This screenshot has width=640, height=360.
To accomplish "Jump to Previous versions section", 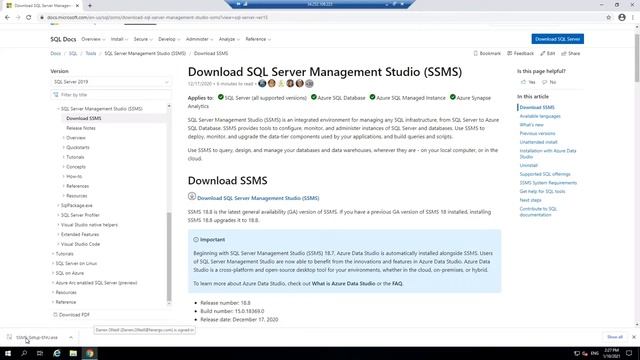I will click(x=537, y=133).
